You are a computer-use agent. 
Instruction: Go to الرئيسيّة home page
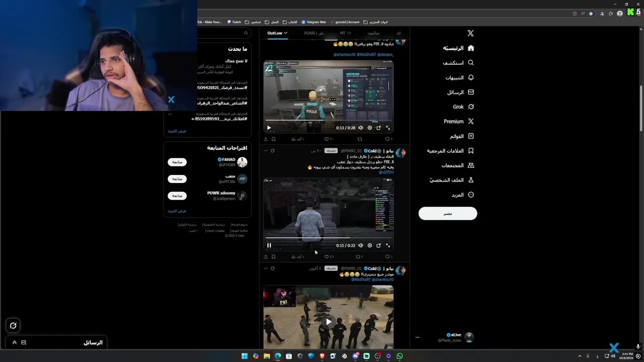click(x=458, y=48)
